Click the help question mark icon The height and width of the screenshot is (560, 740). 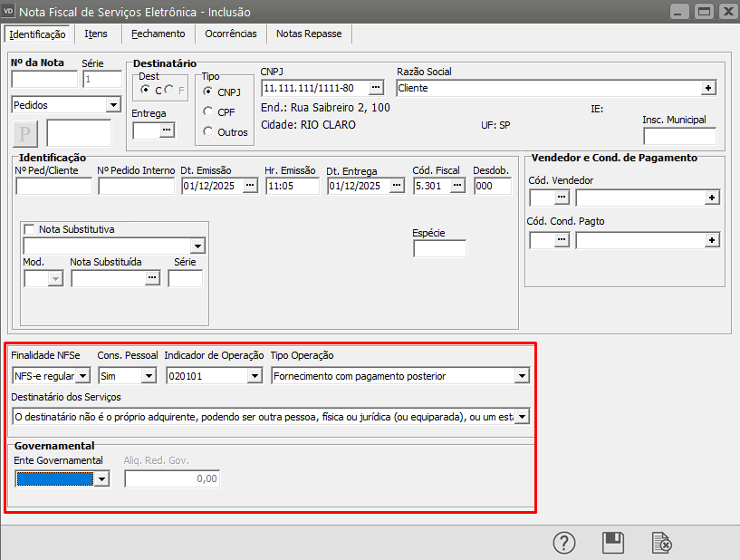[565, 543]
